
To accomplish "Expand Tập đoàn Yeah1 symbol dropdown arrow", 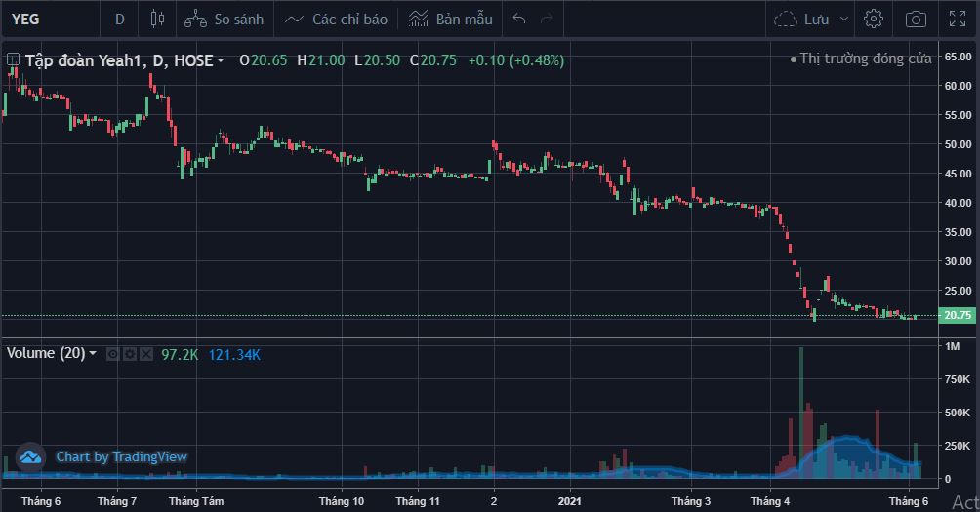I will [x=221, y=60].
